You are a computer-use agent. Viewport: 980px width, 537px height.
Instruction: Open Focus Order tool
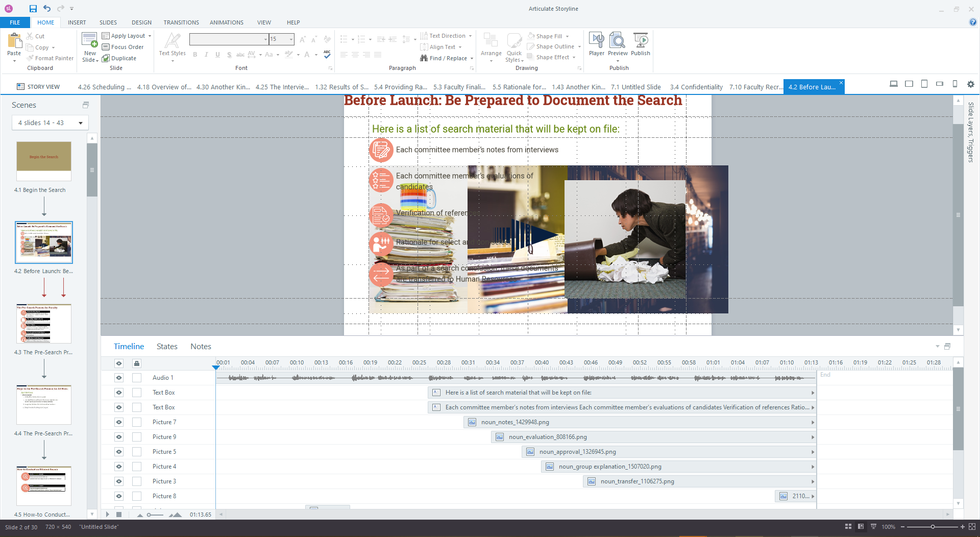[x=122, y=47]
